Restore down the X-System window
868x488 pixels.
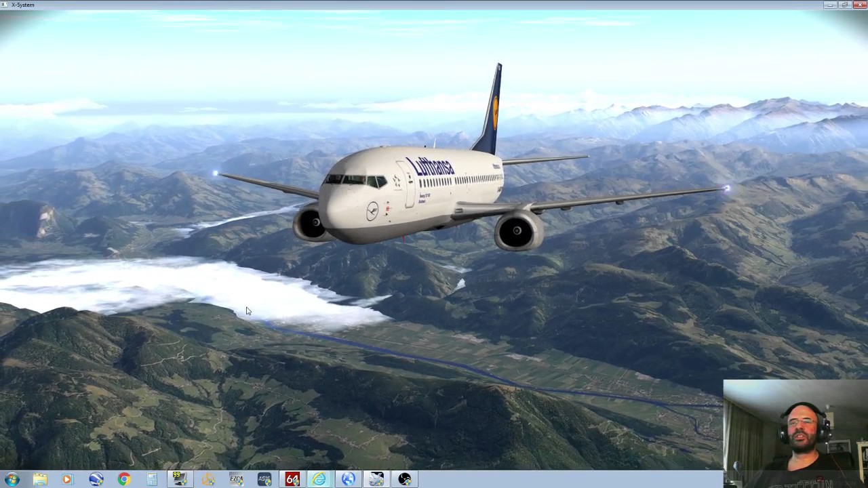coord(844,5)
